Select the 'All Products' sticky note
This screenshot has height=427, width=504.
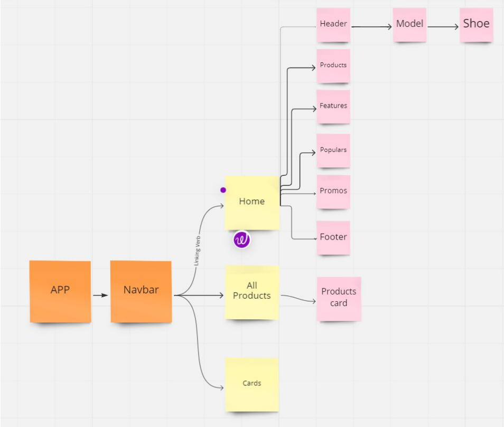251,291
